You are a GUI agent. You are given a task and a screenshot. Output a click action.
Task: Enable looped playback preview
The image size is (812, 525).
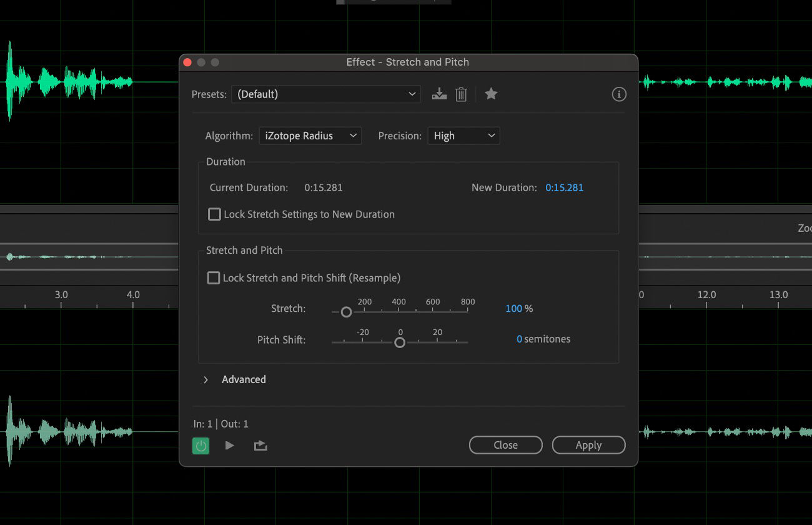click(x=260, y=445)
